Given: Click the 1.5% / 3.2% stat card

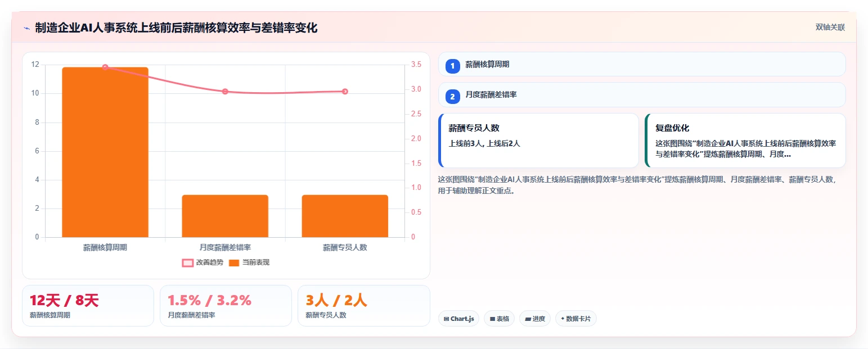Looking at the screenshot, I should (x=226, y=306).
